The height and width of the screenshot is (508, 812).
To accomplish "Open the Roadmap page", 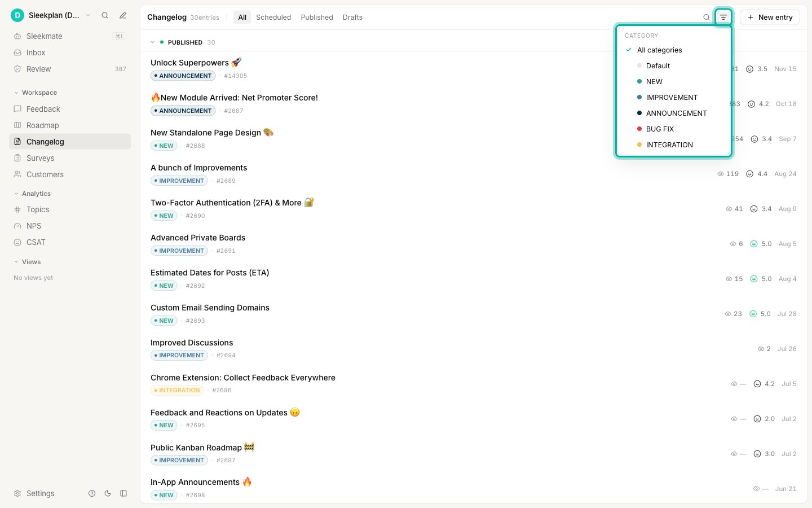I will click(70, 125).
